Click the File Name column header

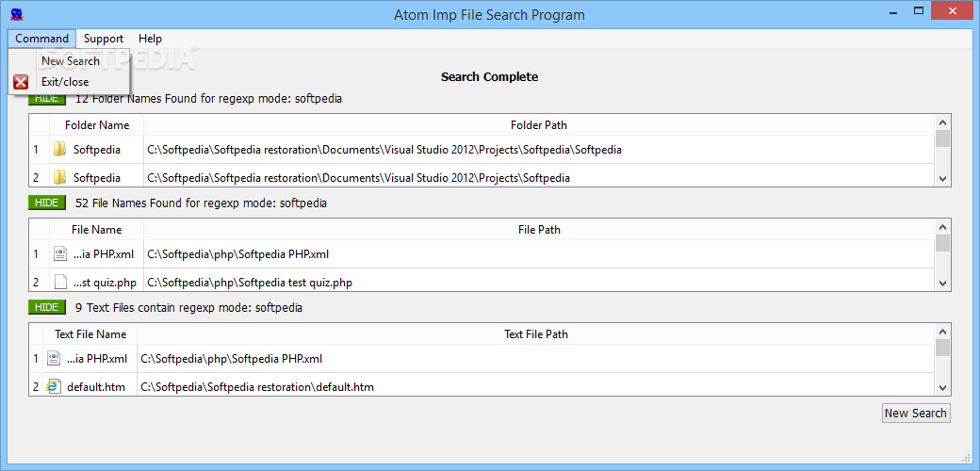97,229
